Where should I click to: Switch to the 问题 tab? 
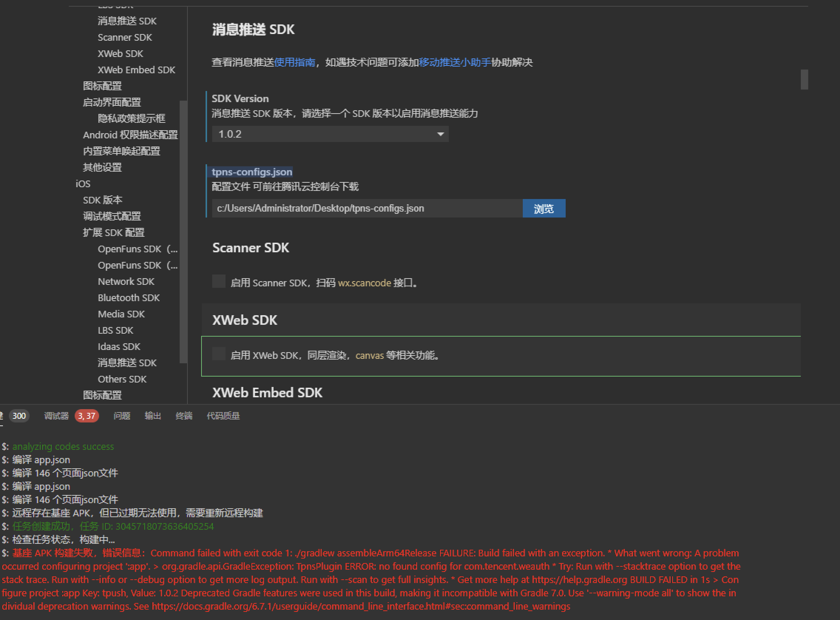[x=122, y=416]
